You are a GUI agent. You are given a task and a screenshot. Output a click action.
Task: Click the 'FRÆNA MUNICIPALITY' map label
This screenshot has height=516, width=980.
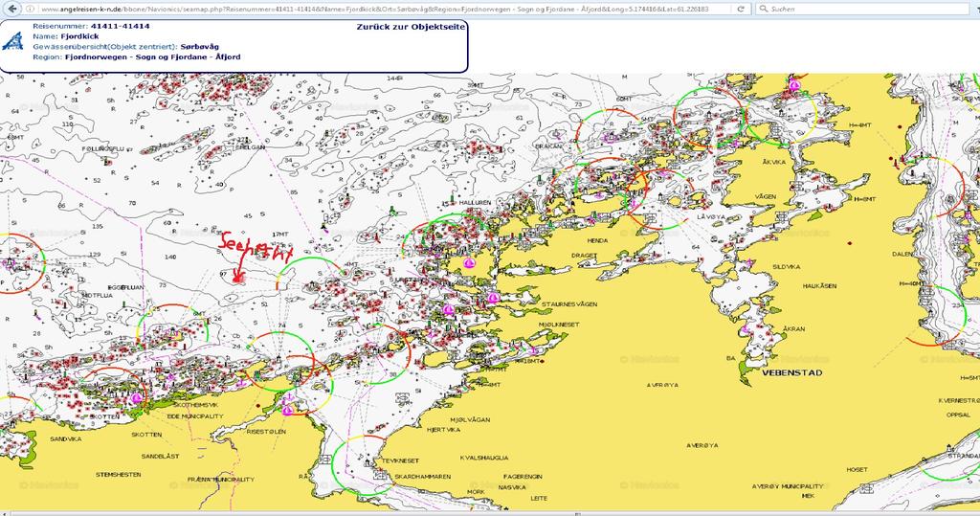219,479
